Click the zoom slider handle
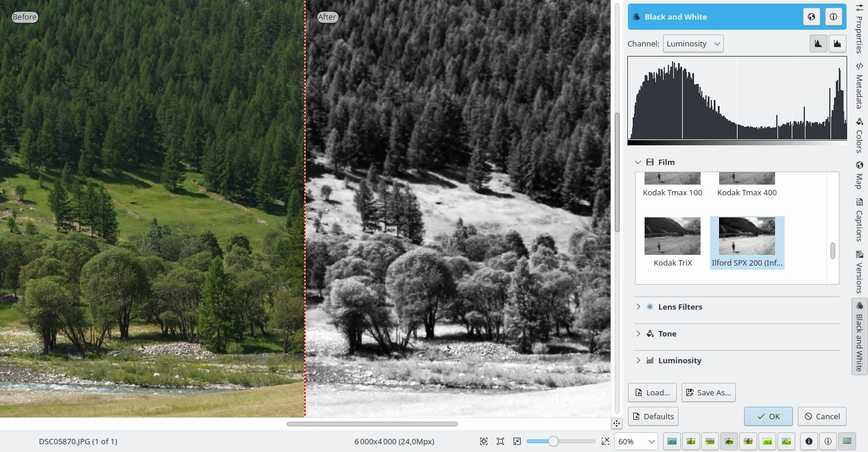The width and height of the screenshot is (868, 452). (553, 441)
